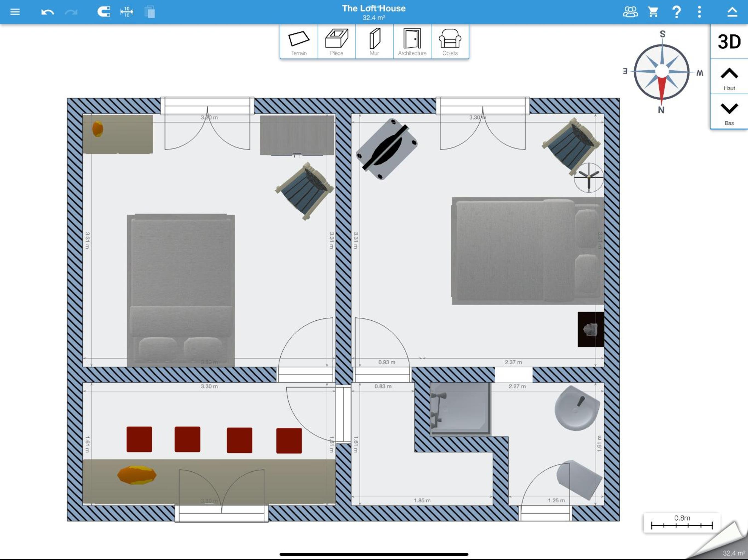Select the third red stool from left
Image resolution: width=748 pixels, height=560 pixels.
[x=239, y=440]
